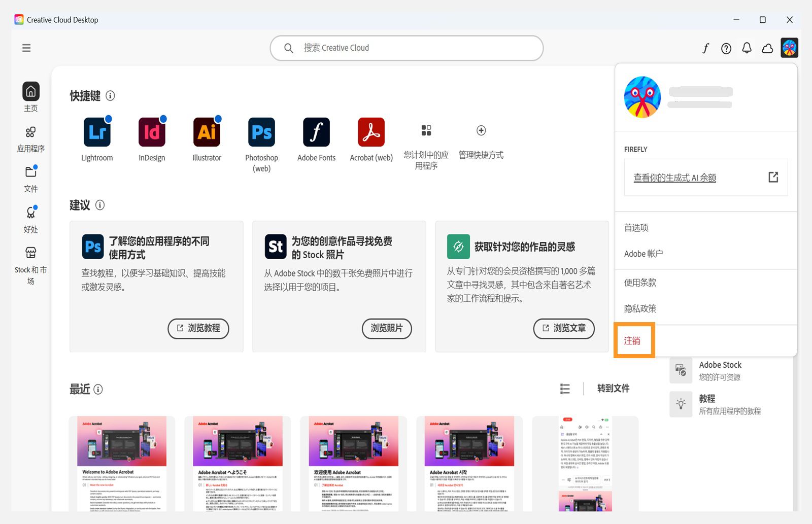Open 文件 in the sidebar
Screen dimensions: 812x524
click(x=31, y=179)
